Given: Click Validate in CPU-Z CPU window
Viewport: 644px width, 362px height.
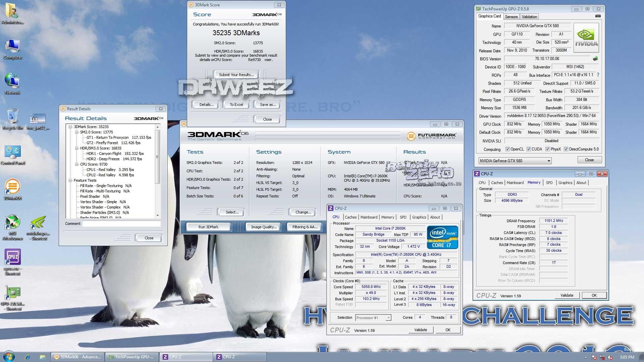Looking at the screenshot, I should 421,330.
